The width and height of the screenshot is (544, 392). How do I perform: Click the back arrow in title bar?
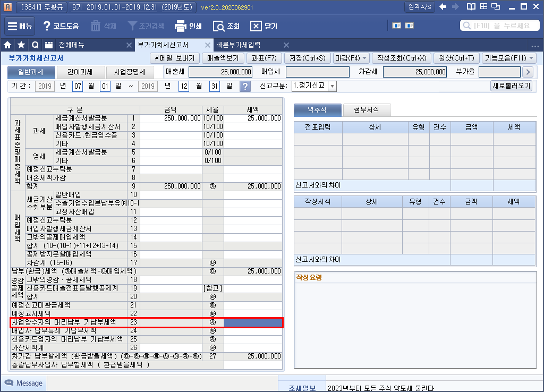click(x=443, y=6)
